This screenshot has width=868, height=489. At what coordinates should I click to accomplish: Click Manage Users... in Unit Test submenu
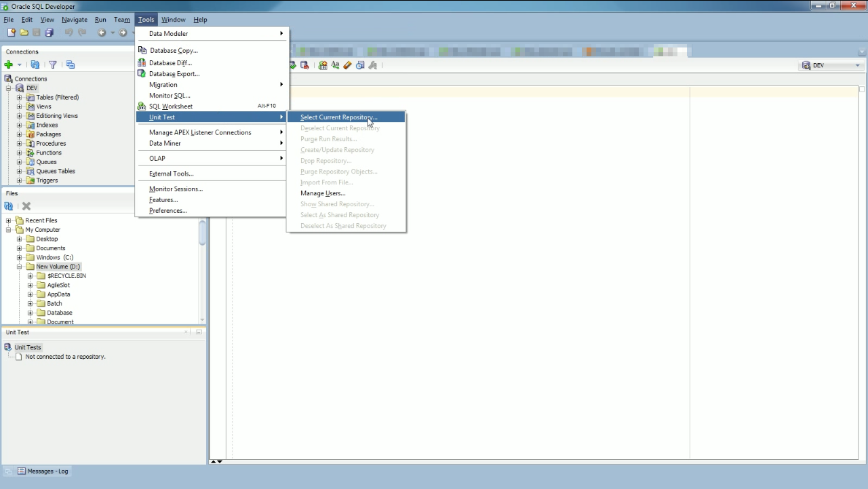(346, 193)
